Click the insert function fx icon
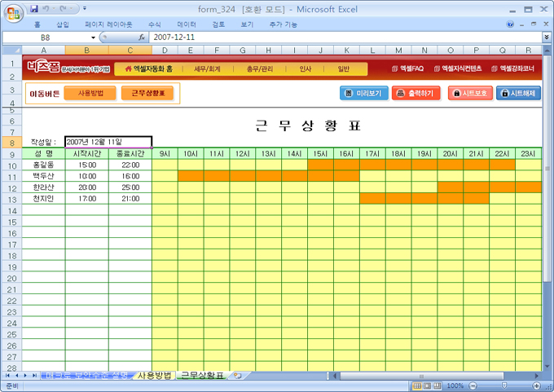This screenshot has width=554, height=392. coord(141,37)
